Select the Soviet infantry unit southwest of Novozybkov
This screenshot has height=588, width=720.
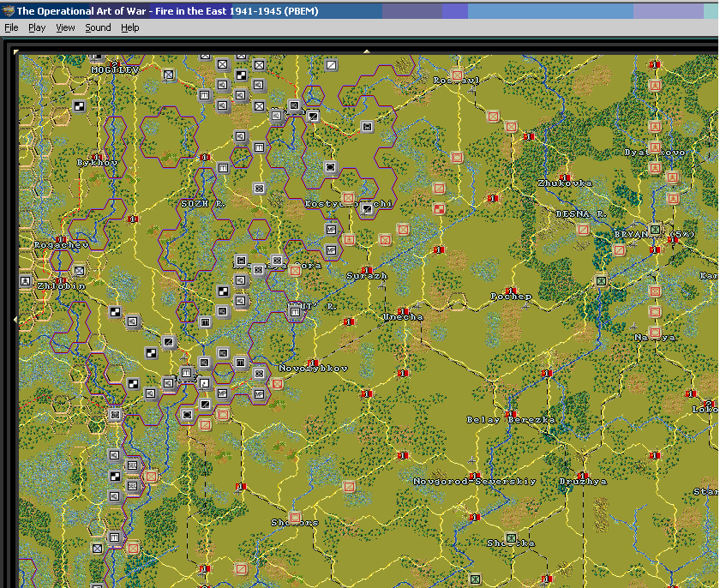(x=278, y=384)
